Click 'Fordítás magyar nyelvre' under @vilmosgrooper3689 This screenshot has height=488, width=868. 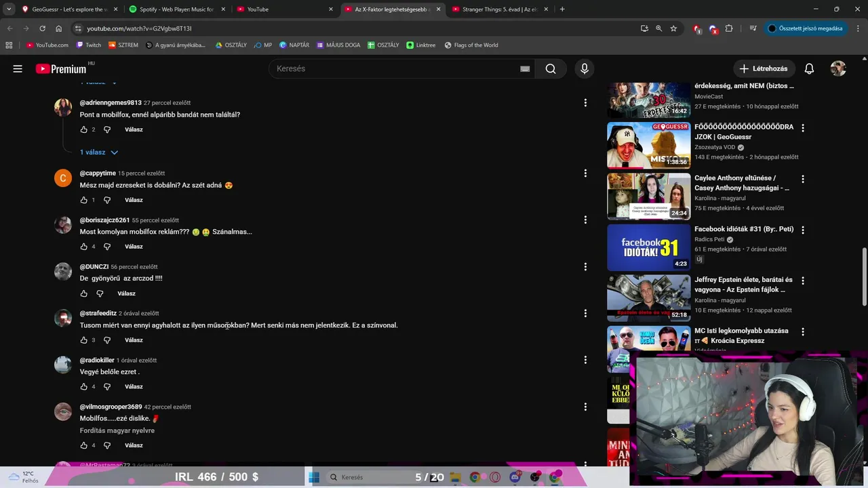tap(117, 430)
